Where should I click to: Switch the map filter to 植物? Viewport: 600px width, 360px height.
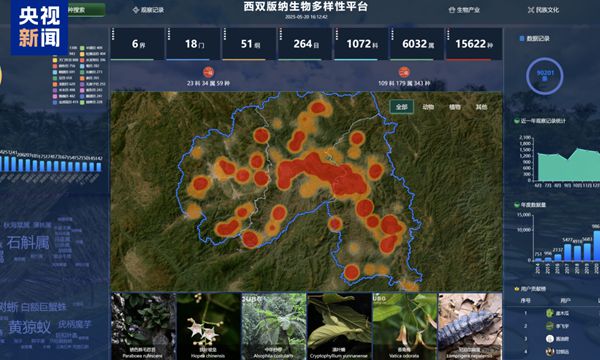pyautogui.click(x=455, y=107)
